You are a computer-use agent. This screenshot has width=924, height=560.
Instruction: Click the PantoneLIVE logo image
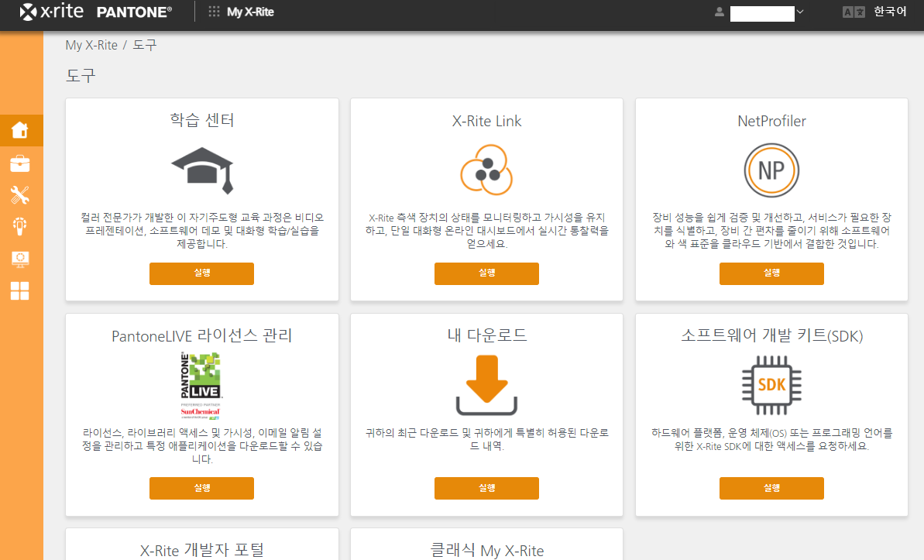coord(201,386)
